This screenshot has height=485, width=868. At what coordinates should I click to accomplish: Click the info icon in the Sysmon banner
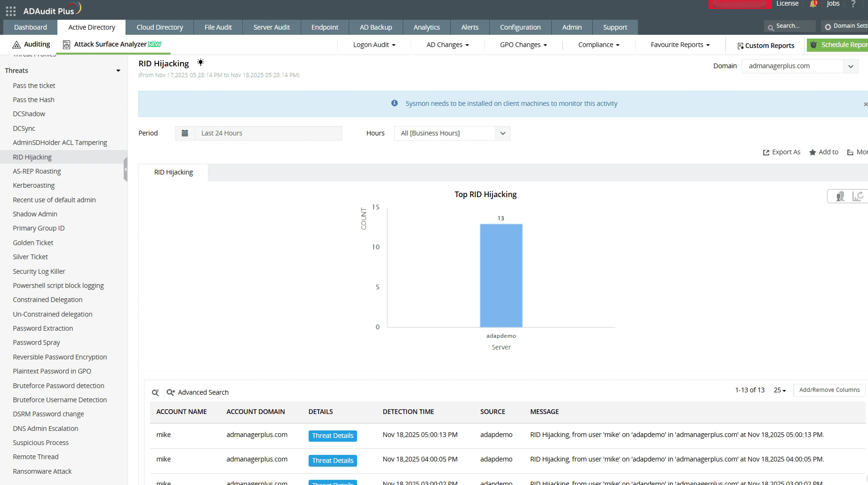(394, 103)
